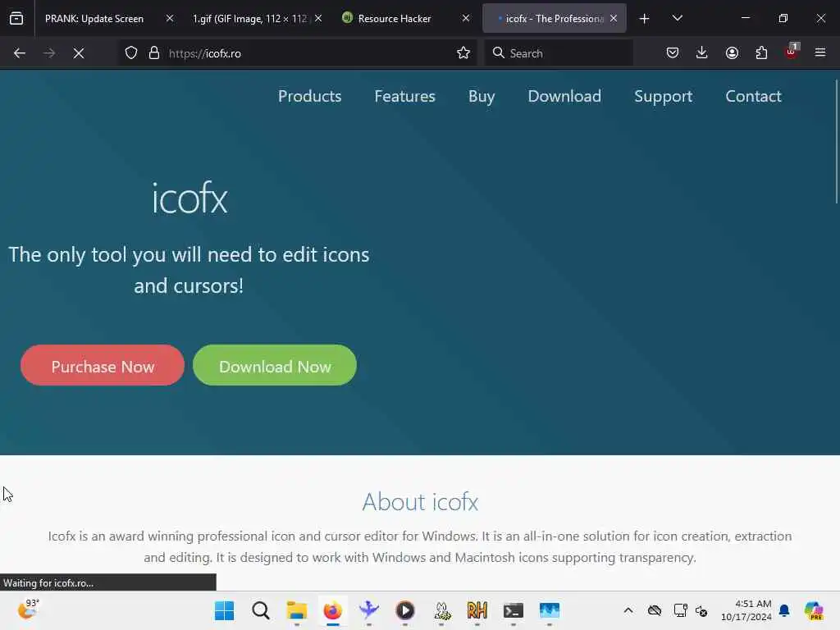Click the Search box in toolbar

558,53
